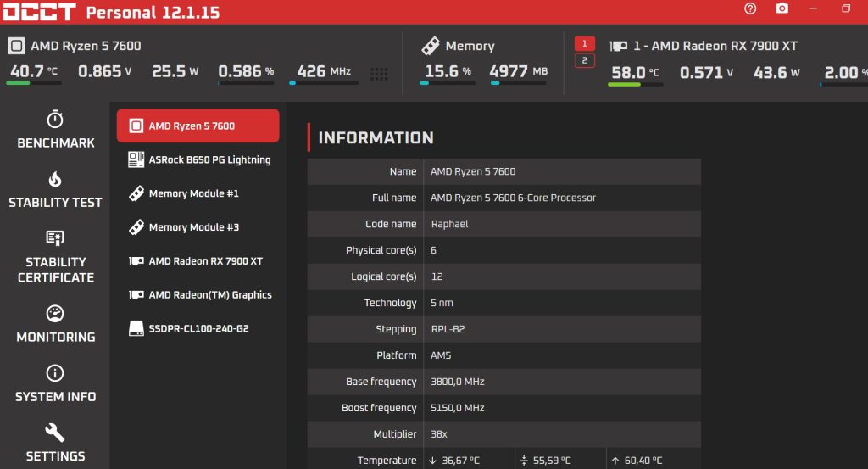868x469 pixels.
Task: Click Base frequency value 3800,0 MHz
Action: coord(457,382)
